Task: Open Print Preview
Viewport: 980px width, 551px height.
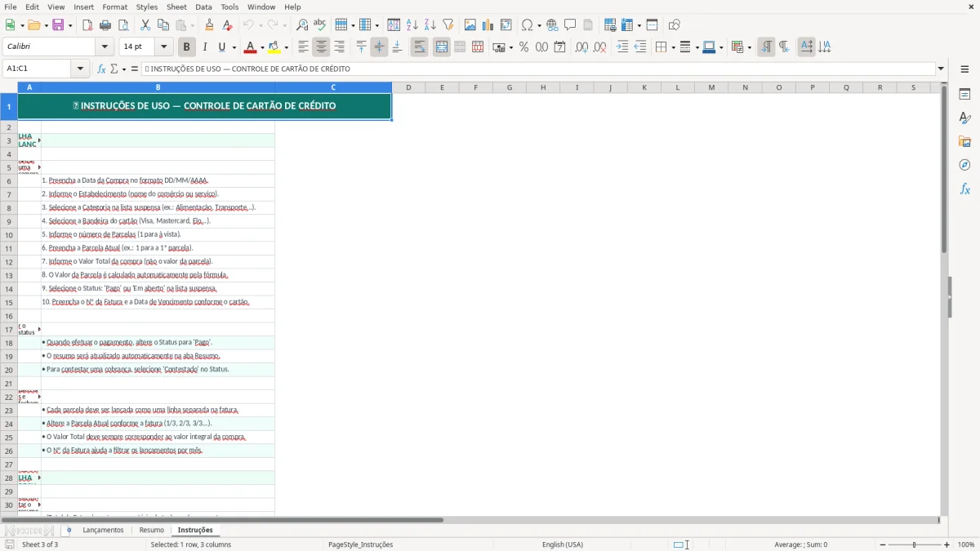Action: [x=123, y=25]
